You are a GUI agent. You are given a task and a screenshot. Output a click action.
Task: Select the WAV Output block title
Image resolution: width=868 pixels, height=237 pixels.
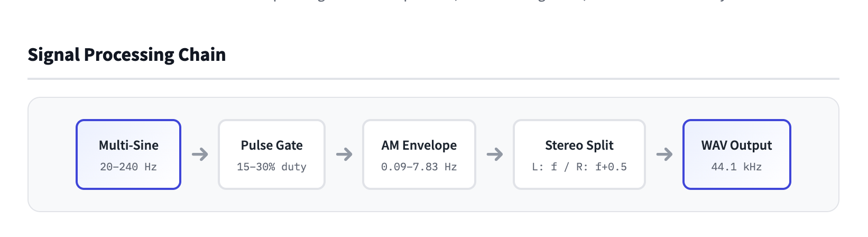[736, 145]
